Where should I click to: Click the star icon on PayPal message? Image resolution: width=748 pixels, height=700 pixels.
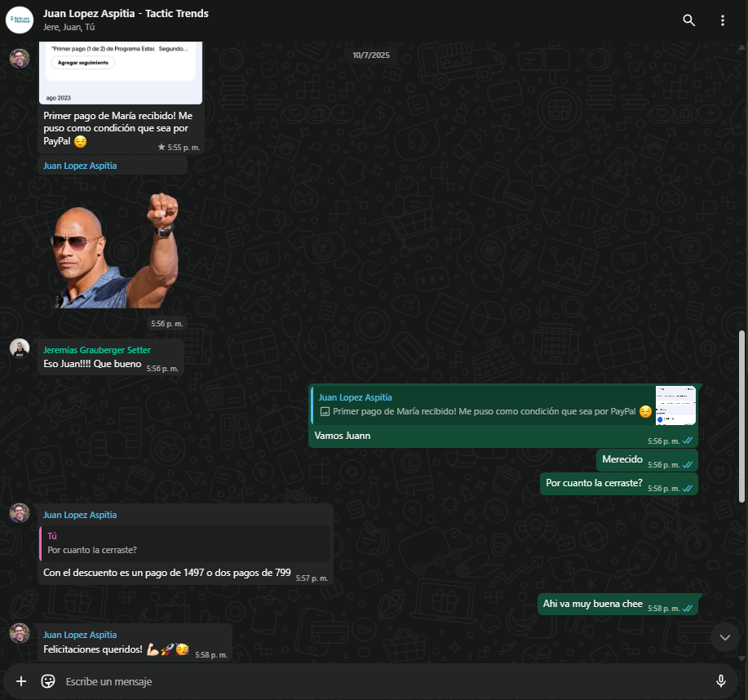pyautogui.click(x=162, y=148)
